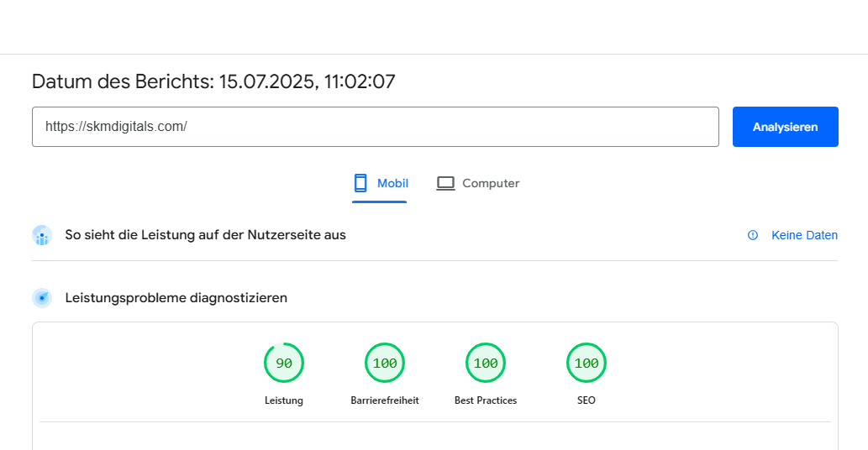The height and width of the screenshot is (450, 868).
Task: Click the Lighthouse icon beside Leistungsprobleme diagnostizieren
Action: click(42, 298)
